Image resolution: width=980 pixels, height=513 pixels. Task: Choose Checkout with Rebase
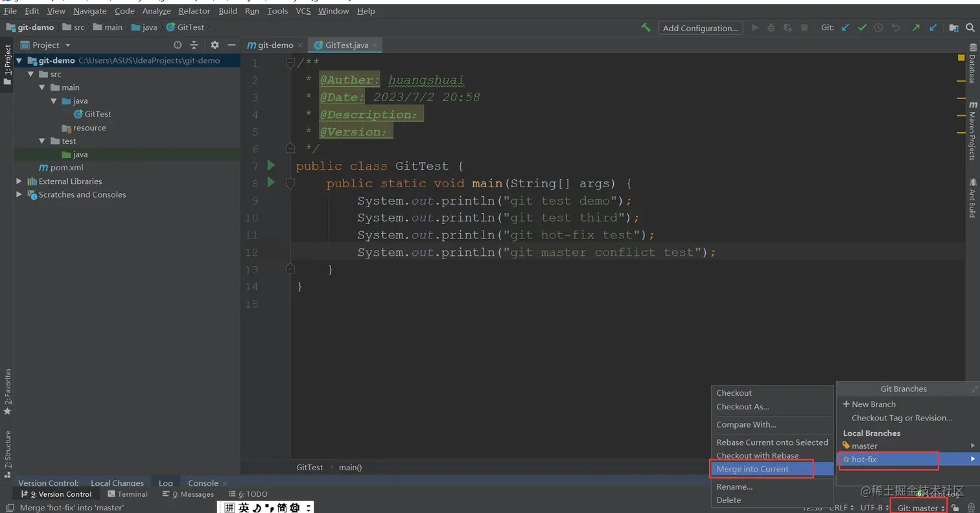[x=772, y=455]
